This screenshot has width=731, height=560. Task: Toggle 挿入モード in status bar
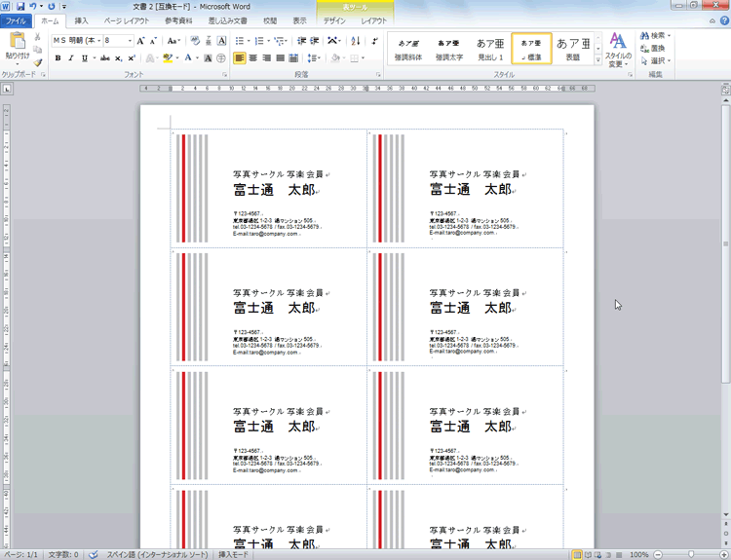[x=234, y=554]
